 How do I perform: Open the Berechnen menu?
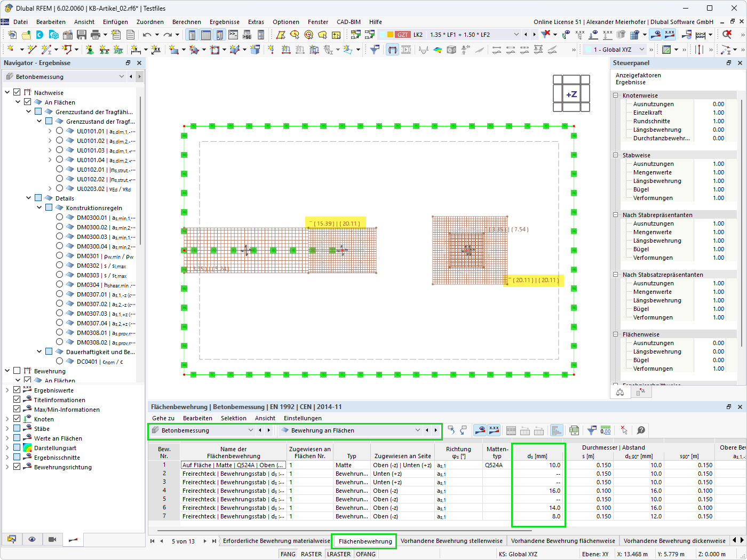(187, 22)
